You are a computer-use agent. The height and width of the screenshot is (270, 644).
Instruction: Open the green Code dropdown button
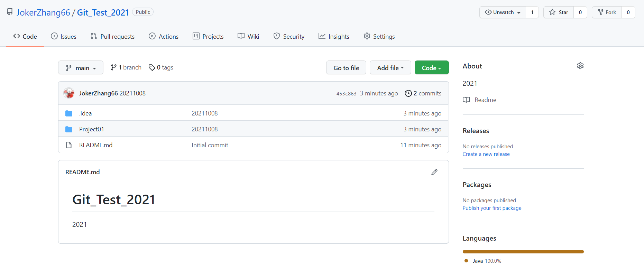coord(431,68)
